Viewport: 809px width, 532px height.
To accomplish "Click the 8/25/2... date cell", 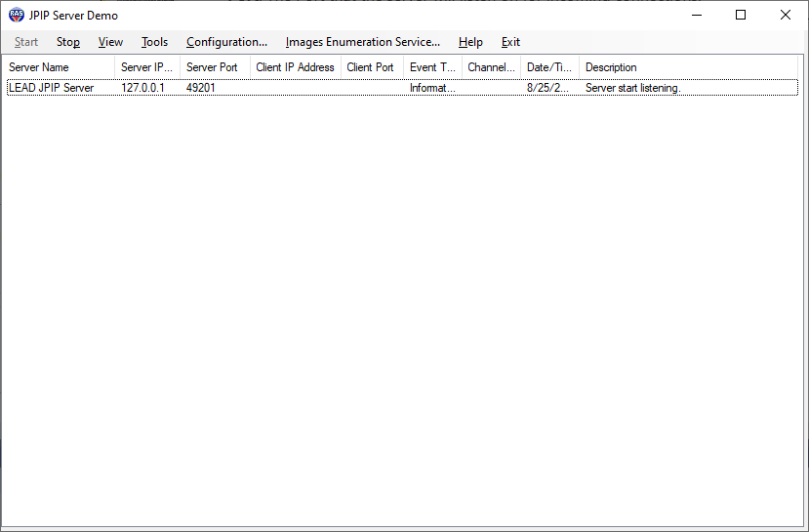I will (547, 88).
